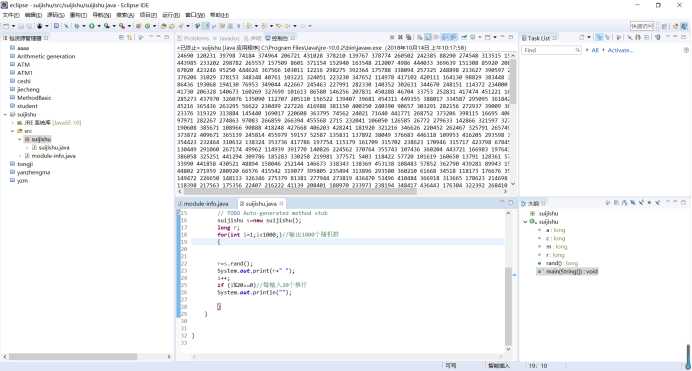Select field a : long in outline
The height and width of the screenshot is (371, 692).
click(555, 230)
